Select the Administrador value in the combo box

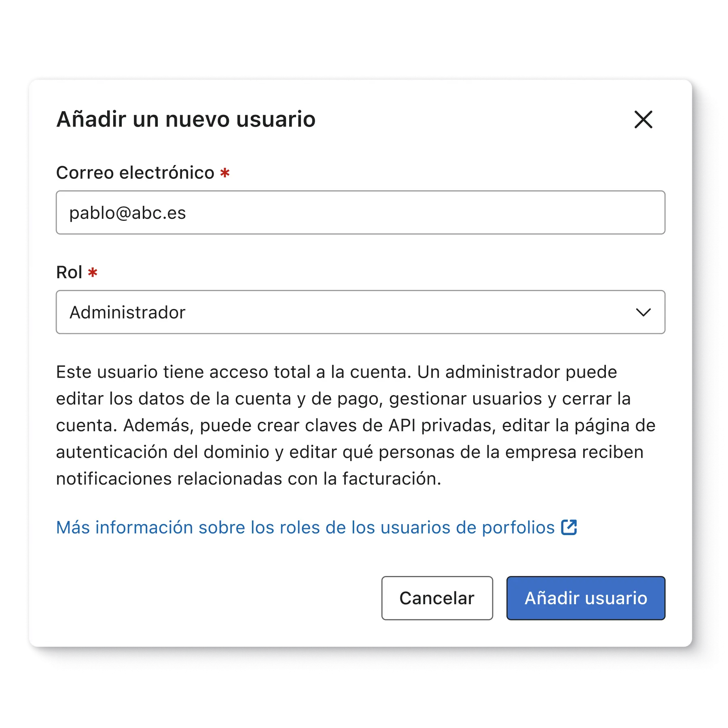(x=127, y=312)
